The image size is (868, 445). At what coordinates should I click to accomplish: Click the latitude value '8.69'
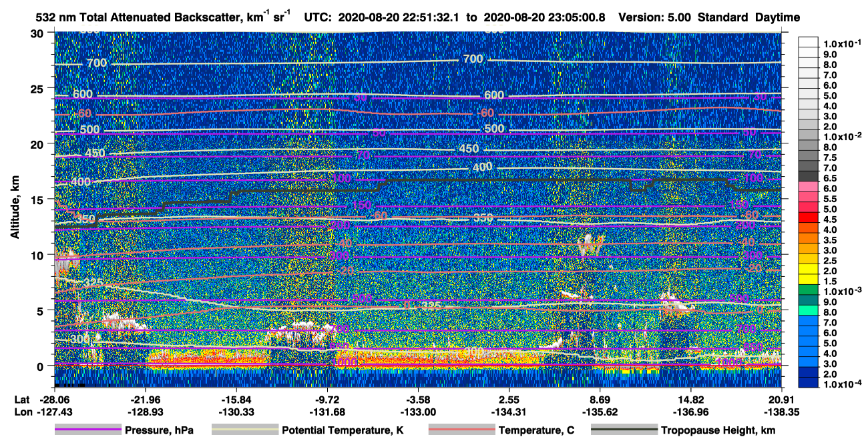[x=600, y=399]
